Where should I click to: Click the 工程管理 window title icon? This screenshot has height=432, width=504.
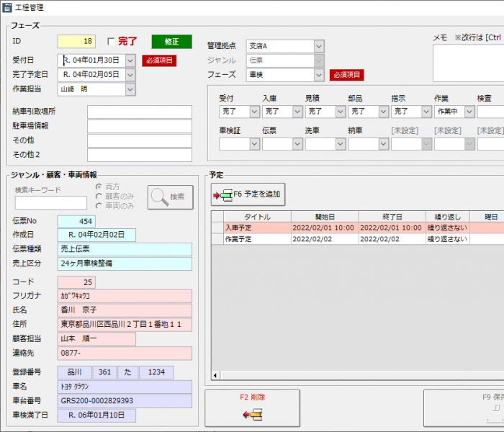coord(6,7)
